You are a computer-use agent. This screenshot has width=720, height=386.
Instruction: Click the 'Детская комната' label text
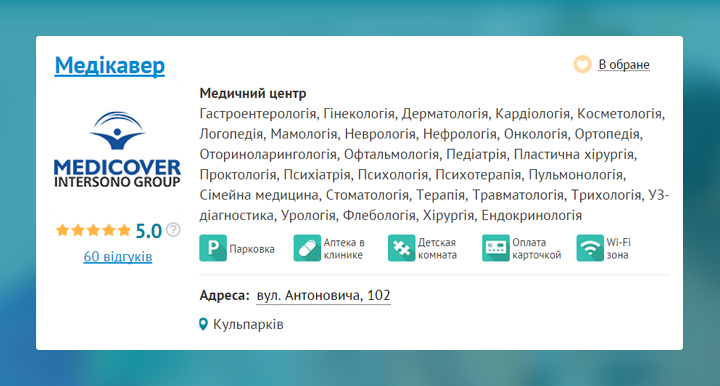coord(437,248)
